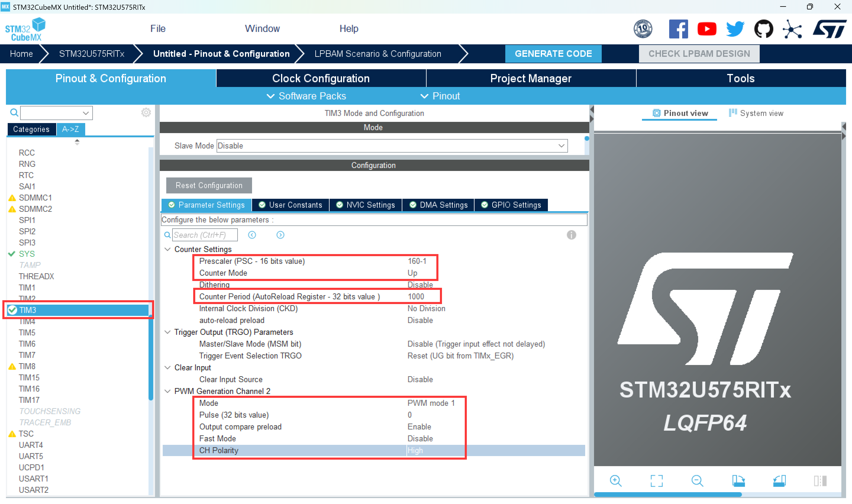Screen dimensions: 852x504
Task: Edit the Counter Period value 1000
Action: (416, 296)
